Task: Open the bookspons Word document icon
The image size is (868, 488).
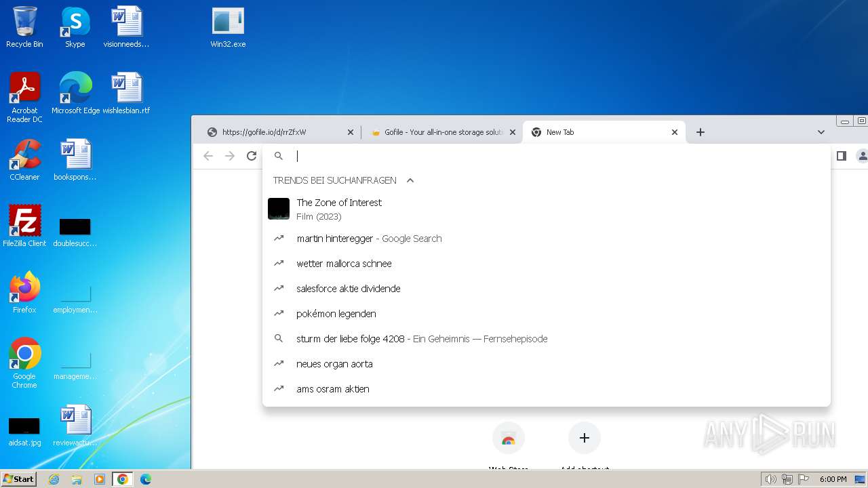Action: click(x=75, y=160)
